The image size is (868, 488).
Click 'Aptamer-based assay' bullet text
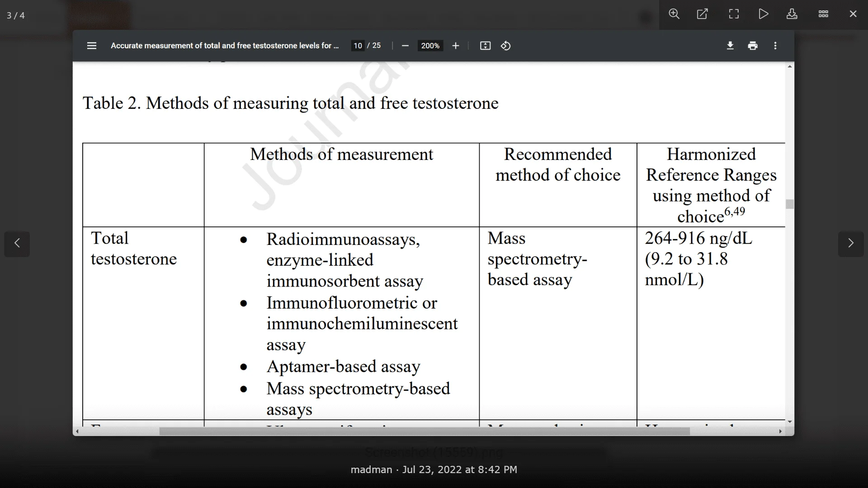click(343, 366)
